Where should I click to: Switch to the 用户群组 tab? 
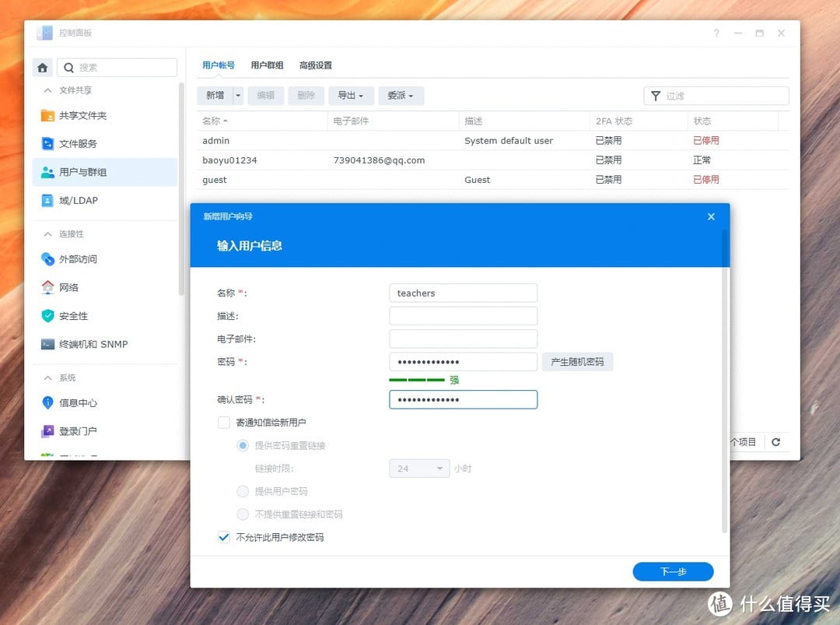click(267, 65)
